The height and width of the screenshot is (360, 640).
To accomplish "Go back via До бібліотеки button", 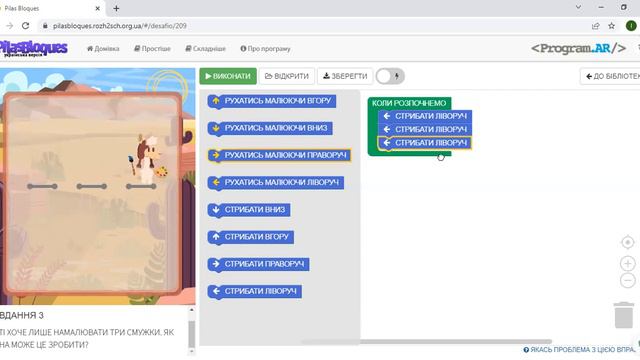I will (x=610, y=76).
